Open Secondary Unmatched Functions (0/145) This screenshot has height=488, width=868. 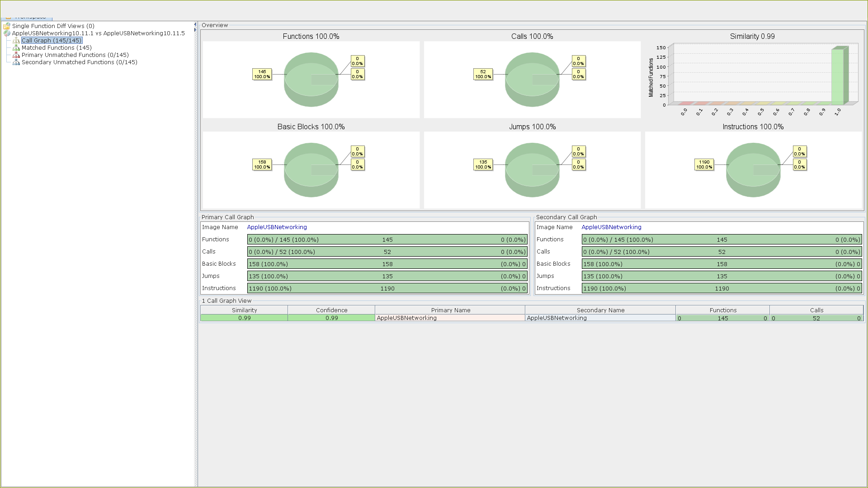(80, 62)
